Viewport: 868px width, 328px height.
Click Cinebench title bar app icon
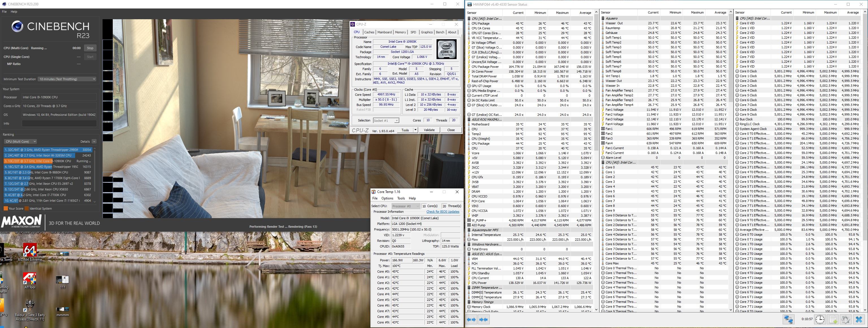4,4
